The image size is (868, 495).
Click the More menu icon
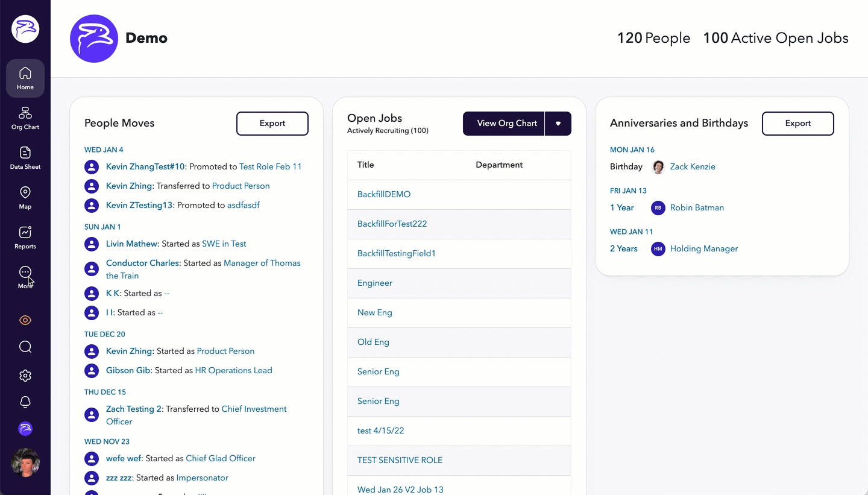pyautogui.click(x=25, y=277)
